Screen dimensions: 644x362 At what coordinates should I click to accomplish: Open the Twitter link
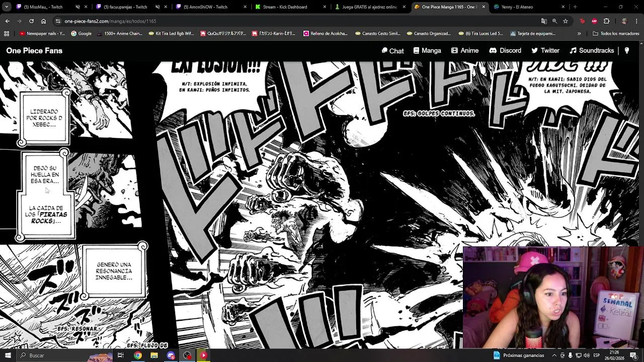(545, 50)
